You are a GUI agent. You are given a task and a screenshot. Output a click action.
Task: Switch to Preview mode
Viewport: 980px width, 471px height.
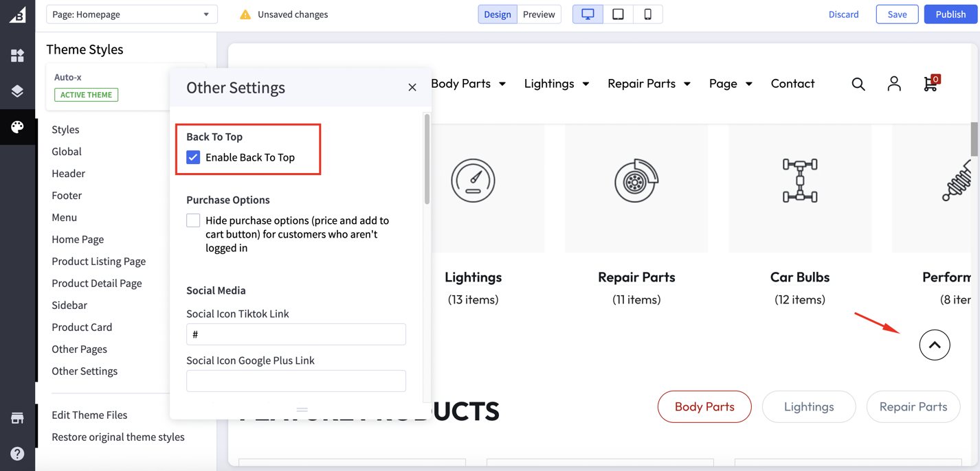tap(539, 14)
